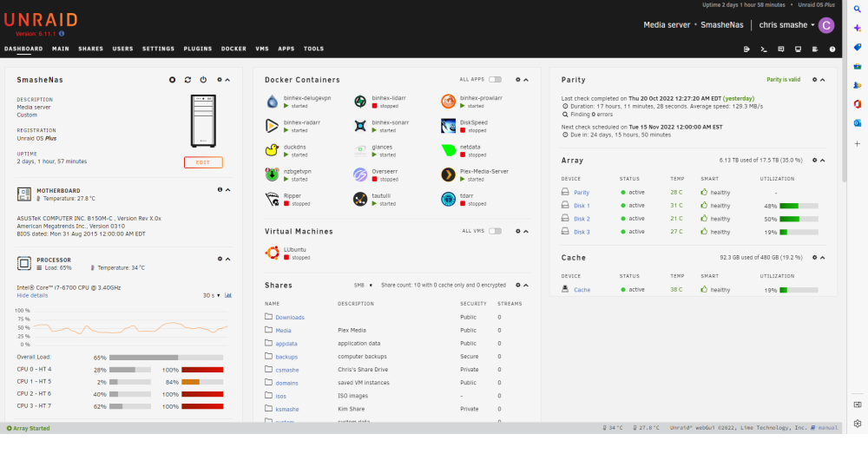The height and width of the screenshot is (467, 868).
Task: Click the Disk 1 utilization bar
Action: tap(799, 206)
